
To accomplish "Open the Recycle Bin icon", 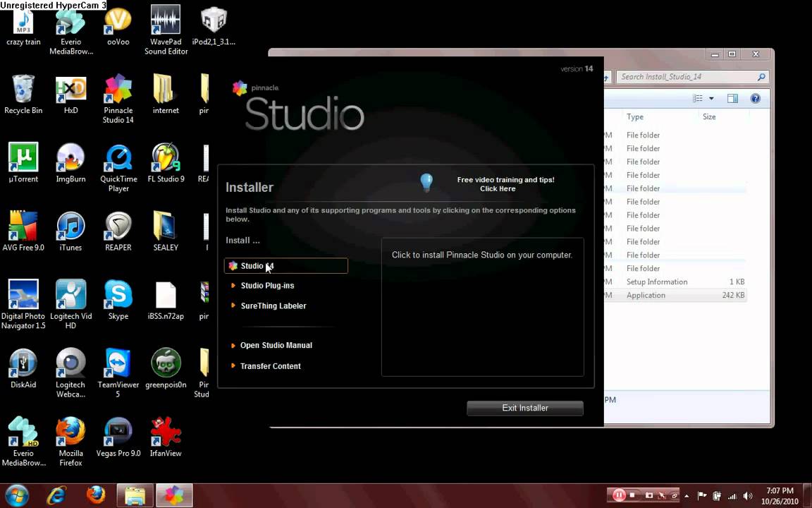I will point(23,95).
